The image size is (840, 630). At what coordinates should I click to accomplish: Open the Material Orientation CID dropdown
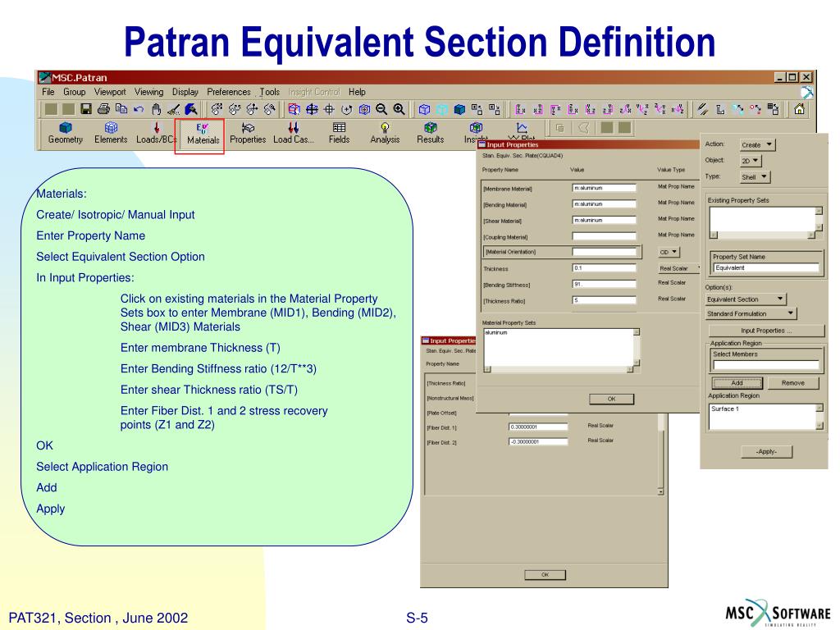coord(669,252)
